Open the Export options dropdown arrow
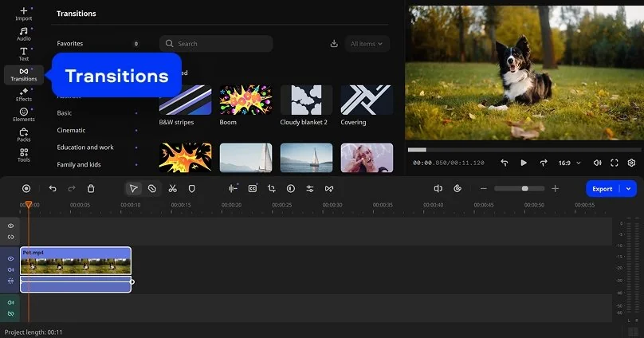 (629, 189)
